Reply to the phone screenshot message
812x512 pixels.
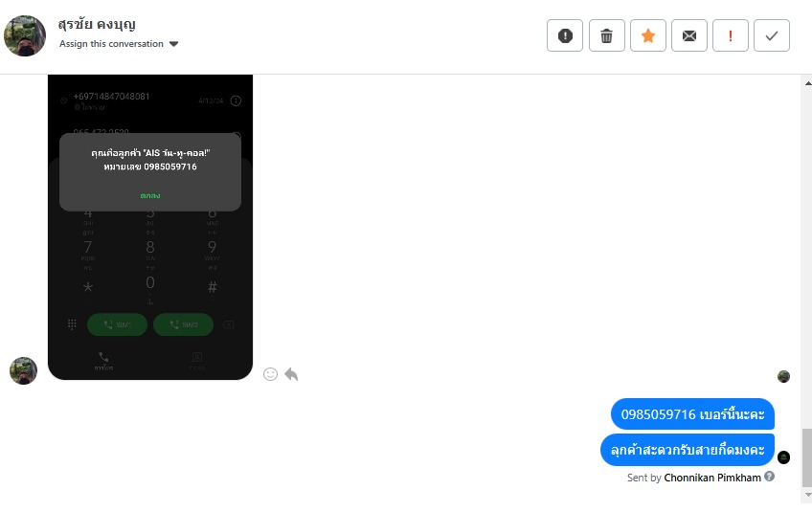coord(291,374)
